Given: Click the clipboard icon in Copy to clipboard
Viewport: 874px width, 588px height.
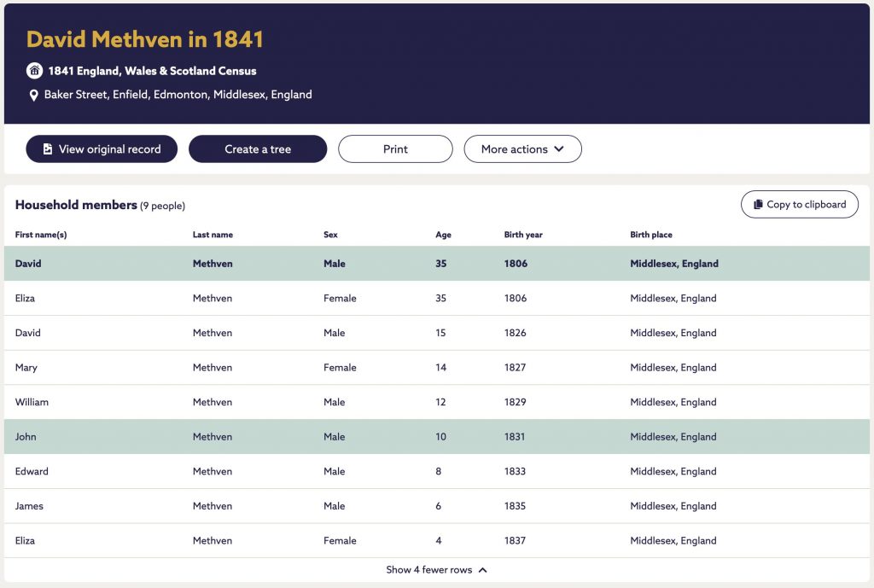Looking at the screenshot, I should click(x=758, y=205).
